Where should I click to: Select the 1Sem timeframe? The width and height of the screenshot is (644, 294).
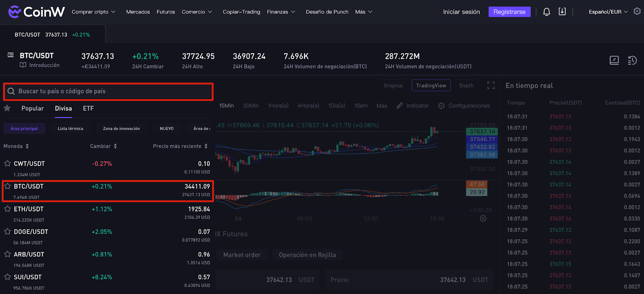(361, 106)
